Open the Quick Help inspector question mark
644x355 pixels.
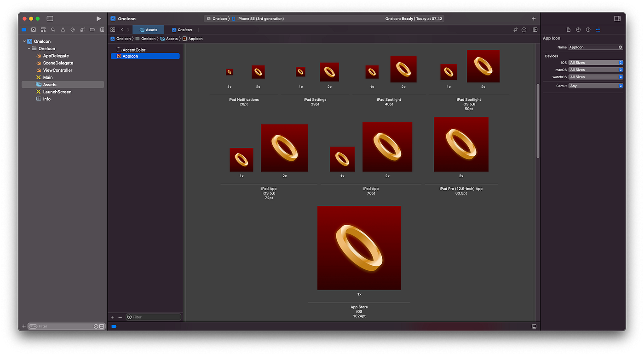tap(588, 29)
